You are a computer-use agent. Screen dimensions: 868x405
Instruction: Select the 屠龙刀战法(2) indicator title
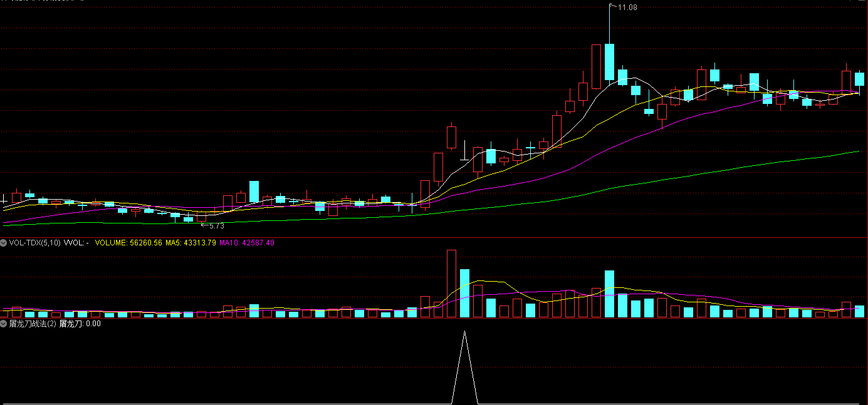[x=33, y=324]
